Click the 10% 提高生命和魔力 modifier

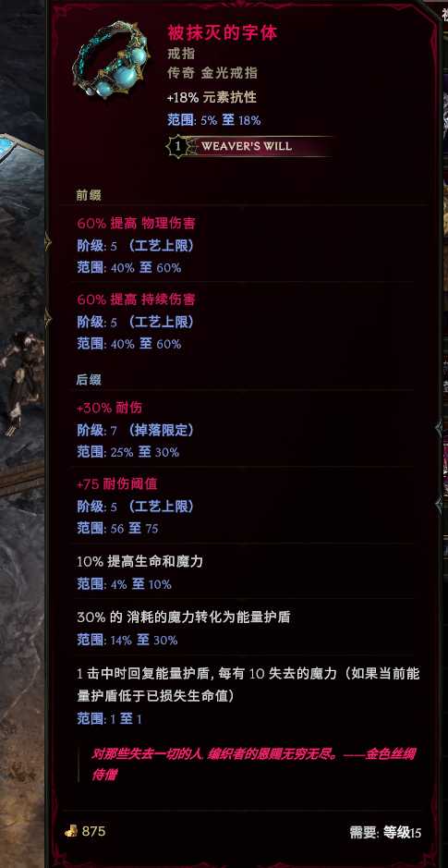pyautogui.click(x=140, y=561)
